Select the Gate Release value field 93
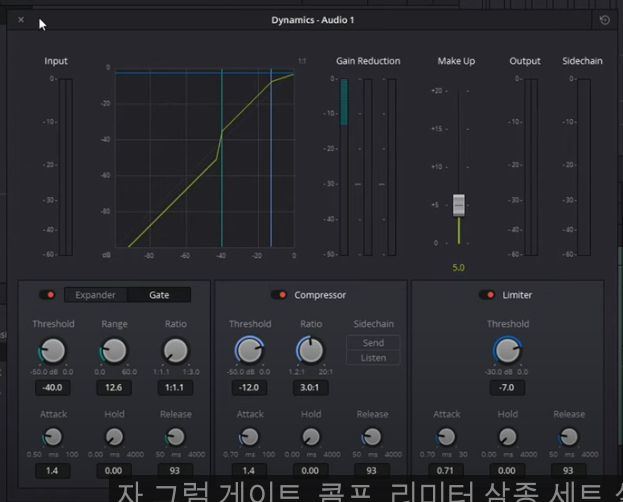Viewport: 623px width, 502px height. click(175, 471)
